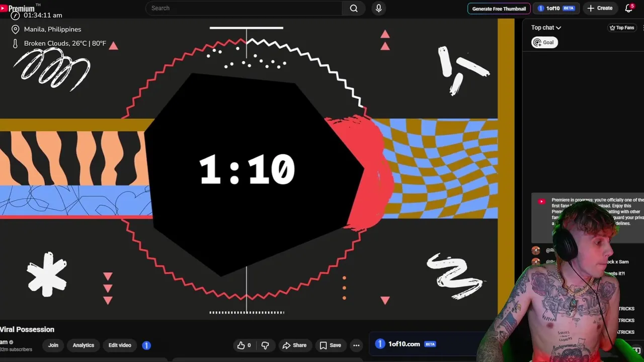Click the blue 1of10 icon beside Edit video
Screen dimensions: 644x362
pyautogui.click(x=146, y=345)
